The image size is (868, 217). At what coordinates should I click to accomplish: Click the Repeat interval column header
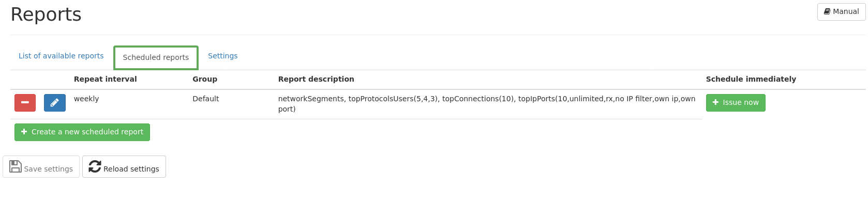(106, 79)
